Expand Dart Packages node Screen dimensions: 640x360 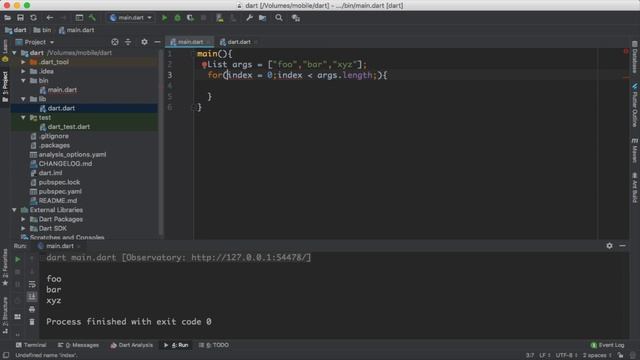pos(23,220)
